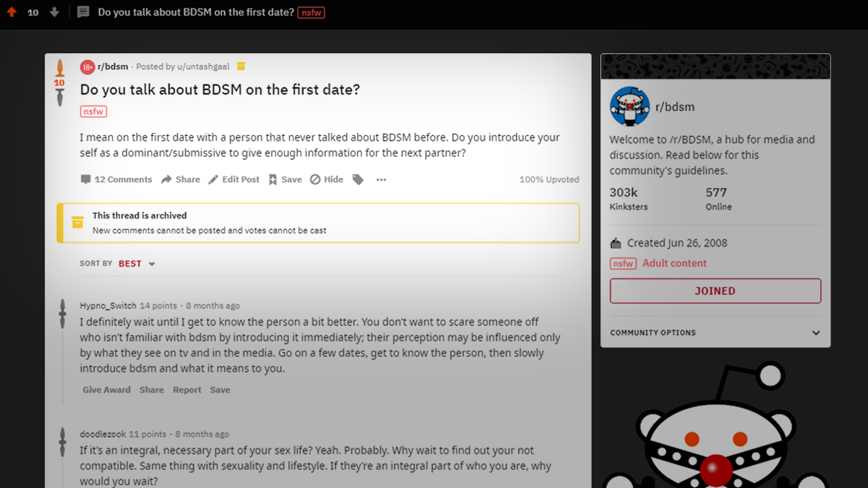Save the post with bookmark button
The height and width of the screenshot is (488, 868).
(x=285, y=179)
